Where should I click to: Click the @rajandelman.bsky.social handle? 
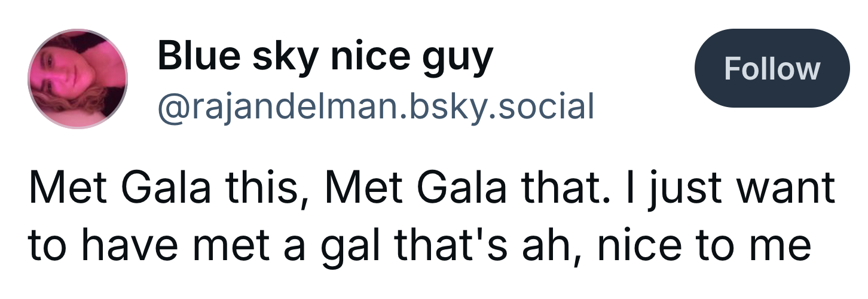point(375,106)
